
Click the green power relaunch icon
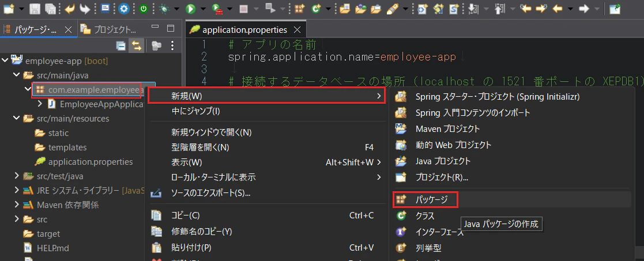pos(144,9)
